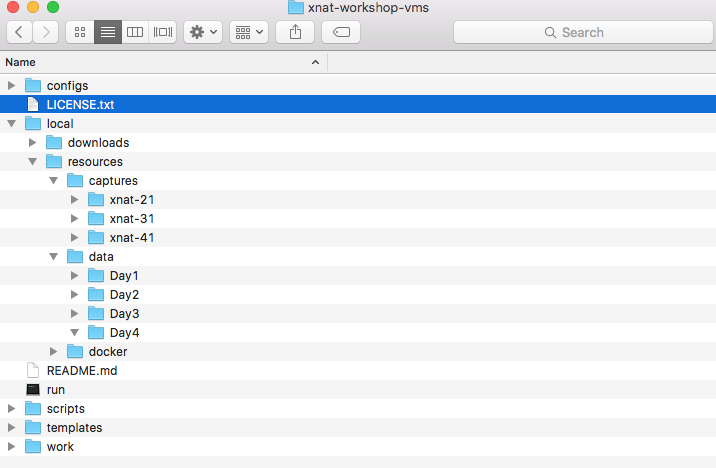The image size is (716, 468).
Task: Go back using the back arrow
Action: pyautogui.click(x=20, y=32)
